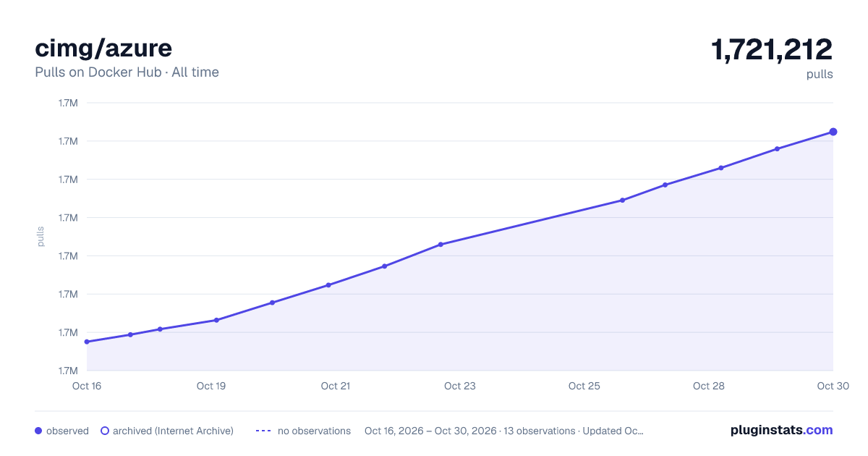The width and height of the screenshot is (868, 456).
Task: Select the data point just after Oct 28
Action: (720, 168)
